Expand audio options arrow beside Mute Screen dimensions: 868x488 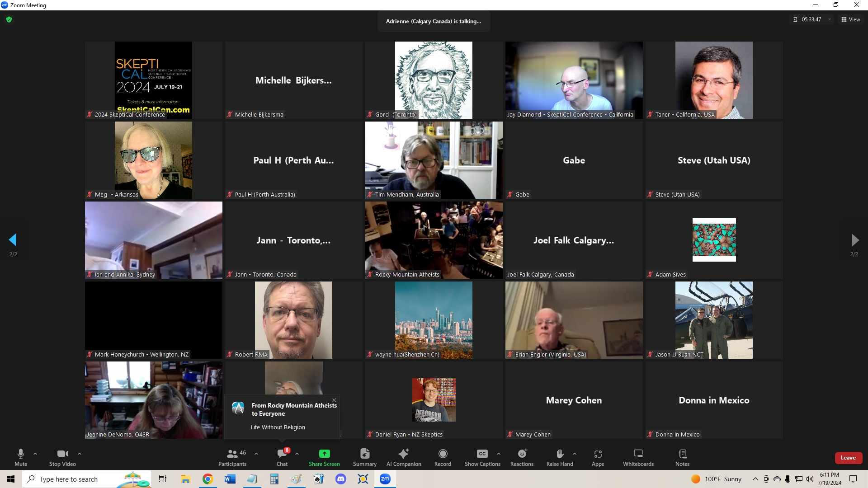click(35, 454)
